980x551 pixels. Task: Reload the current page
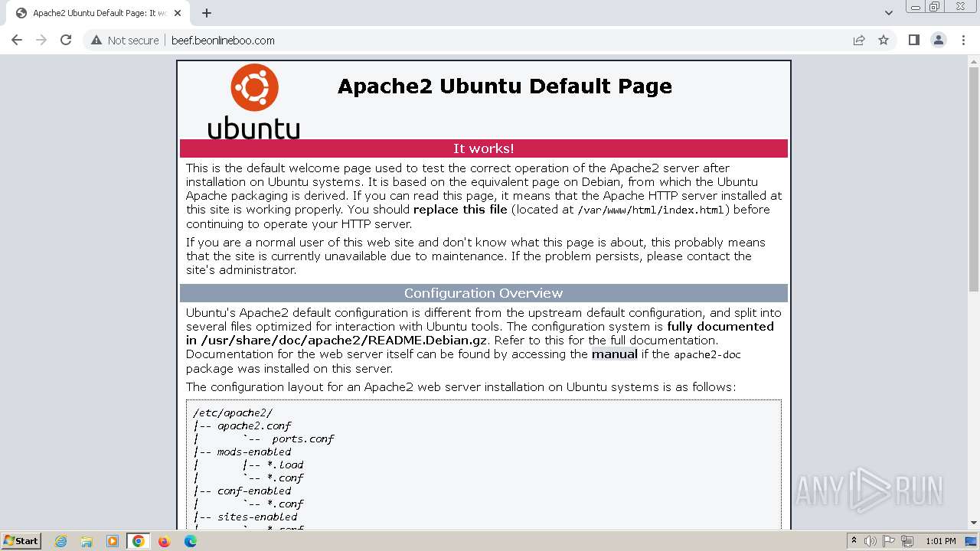pyautogui.click(x=66, y=40)
